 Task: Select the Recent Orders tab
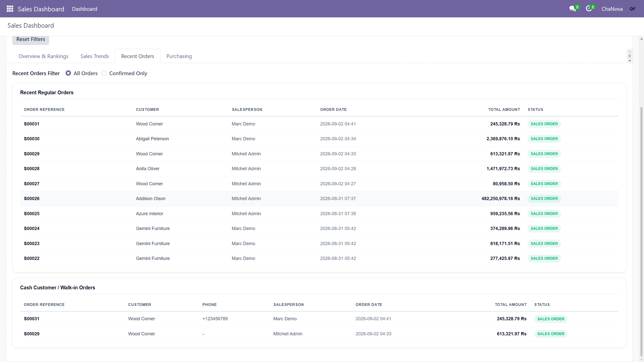(138, 56)
